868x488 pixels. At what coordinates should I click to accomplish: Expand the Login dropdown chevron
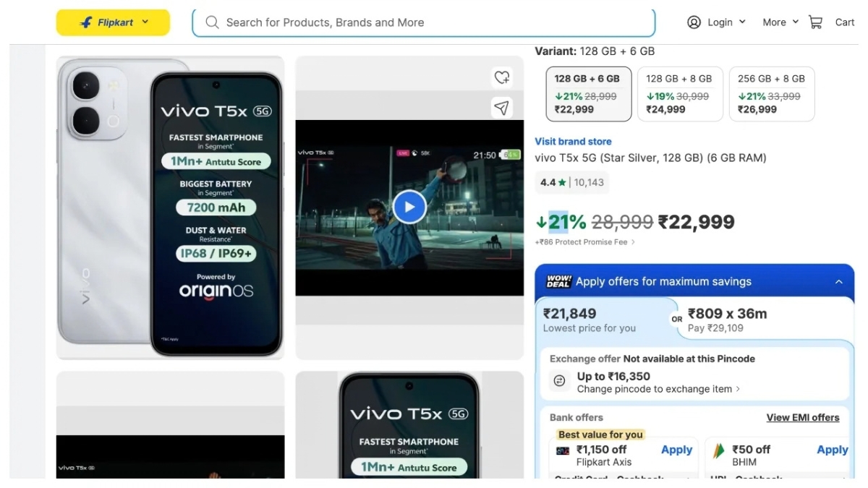pyautogui.click(x=742, y=22)
